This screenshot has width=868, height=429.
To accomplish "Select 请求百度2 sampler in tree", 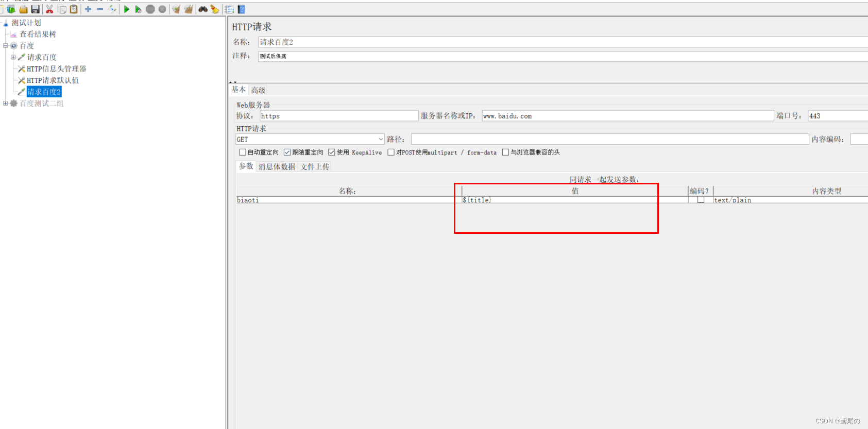I will tap(44, 92).
